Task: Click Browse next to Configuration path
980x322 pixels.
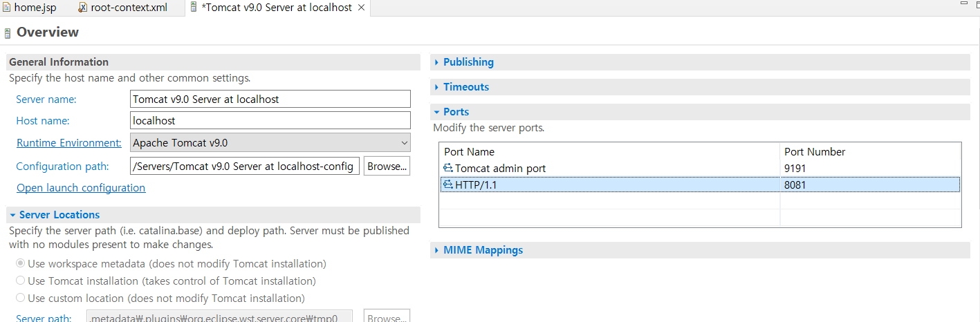Action: (x=387, y=166)
